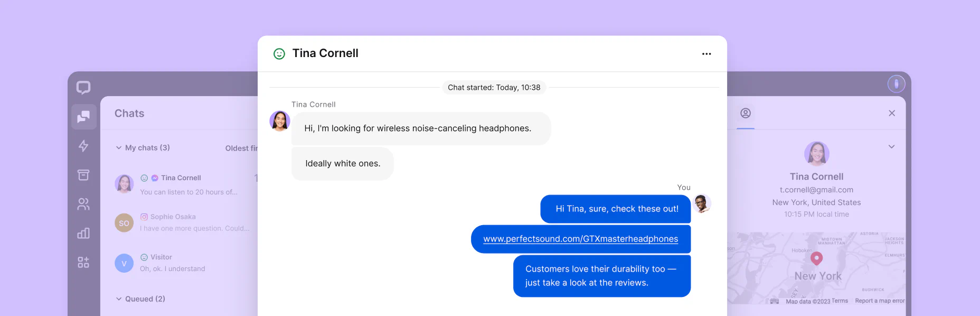Click the chat bubble logo at sidebar top
The height and width of the screenshot is (316, 980).
[84, 88]
